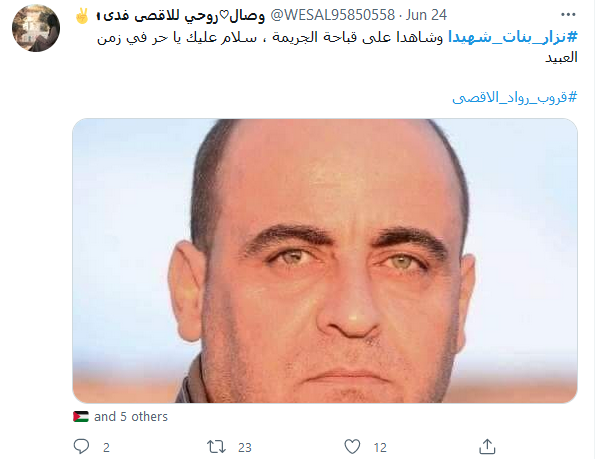The image size is (595, 459).
Task: Click the retweet arrows icon
Action: point(216,447)
